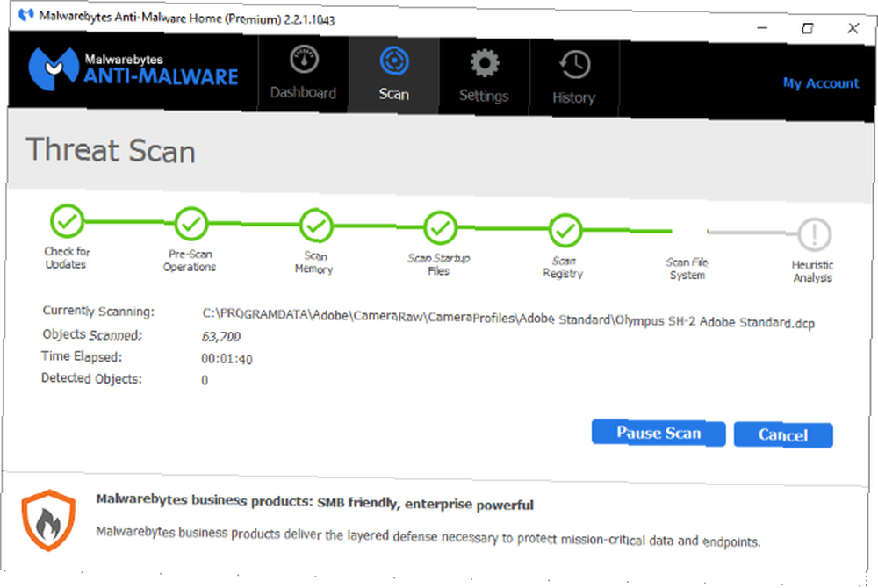The width and height of the screenshot is (878, 588).
Task: Click the Scan Startup Files checkmark icon
Action: tap(441, 228)
